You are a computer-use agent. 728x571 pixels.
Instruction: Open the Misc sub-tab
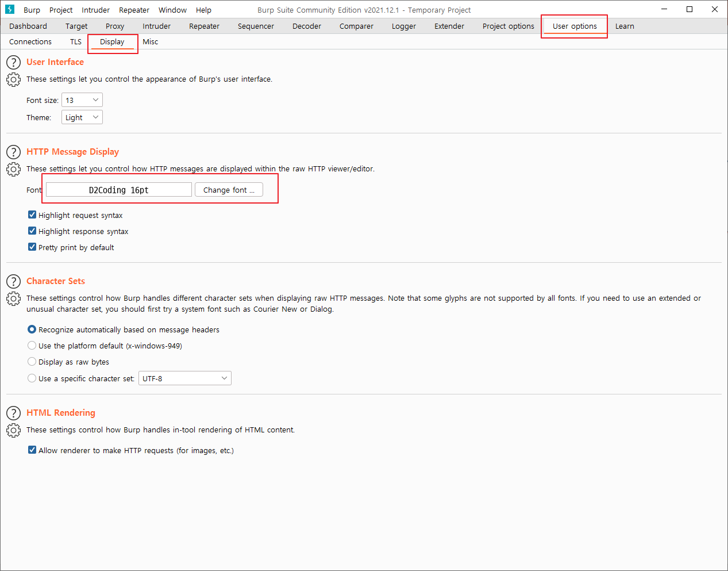pos(150,41)
